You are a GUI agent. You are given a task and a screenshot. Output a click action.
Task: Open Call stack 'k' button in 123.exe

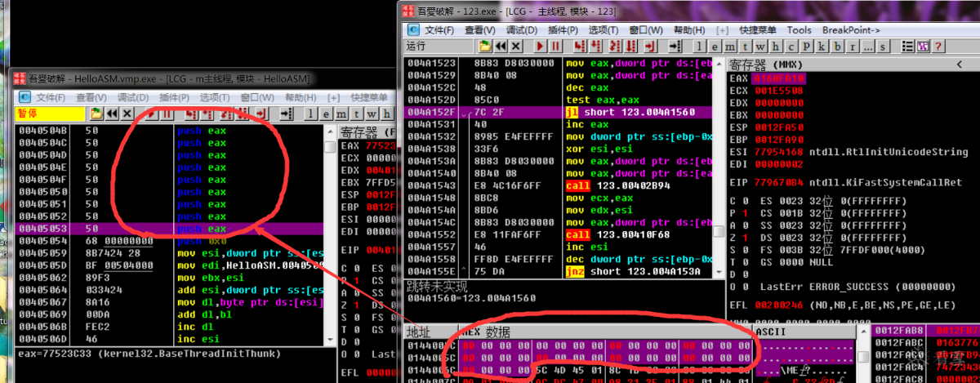tap(821, 46)
